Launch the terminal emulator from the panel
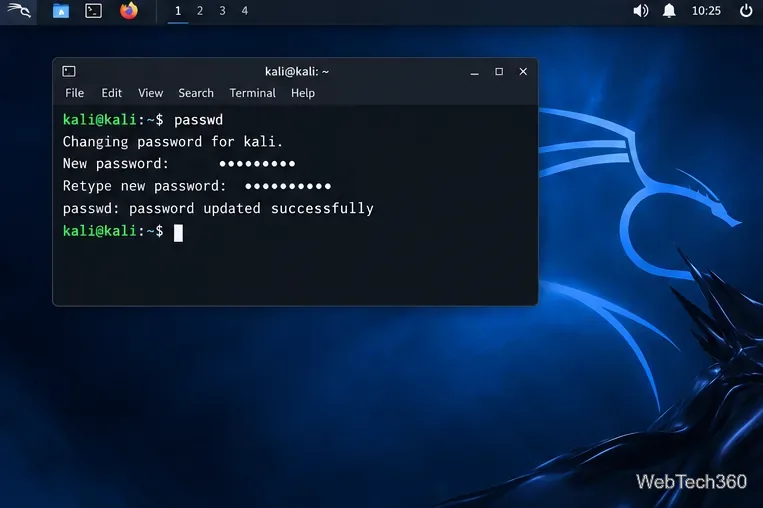The height and width of the screenshot is (508, 763). 93,11
